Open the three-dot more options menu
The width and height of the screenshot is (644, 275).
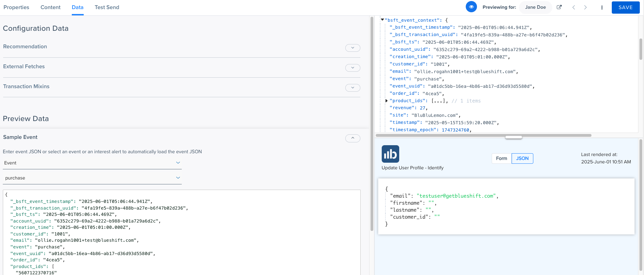click(x=602, y=7)
